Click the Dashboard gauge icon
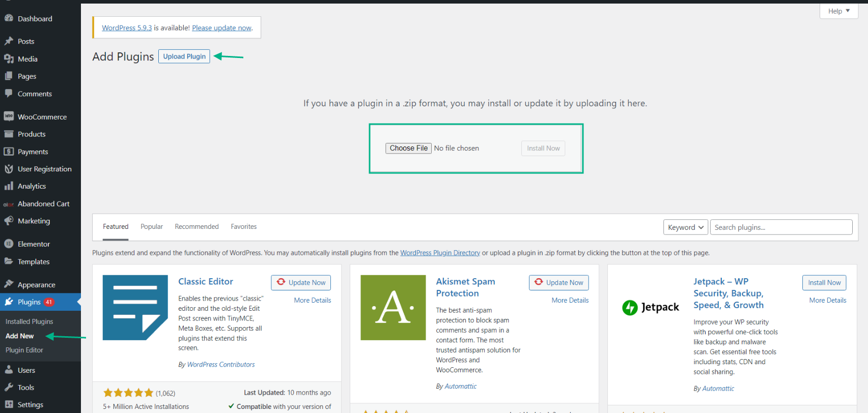The height and width of the screenshot is (413, 868). pos(9,18)
